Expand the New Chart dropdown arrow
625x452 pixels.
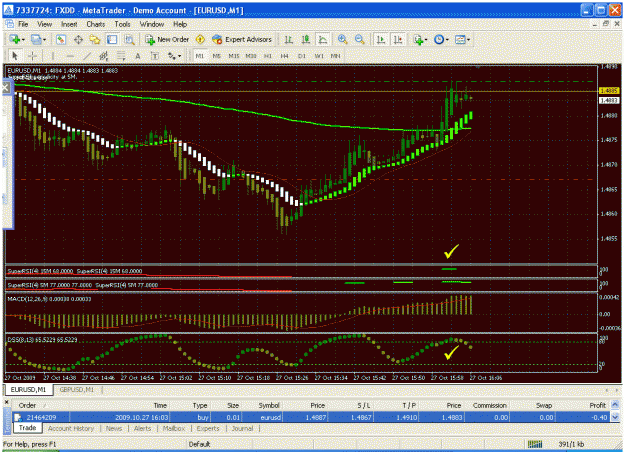coord(24,40)
